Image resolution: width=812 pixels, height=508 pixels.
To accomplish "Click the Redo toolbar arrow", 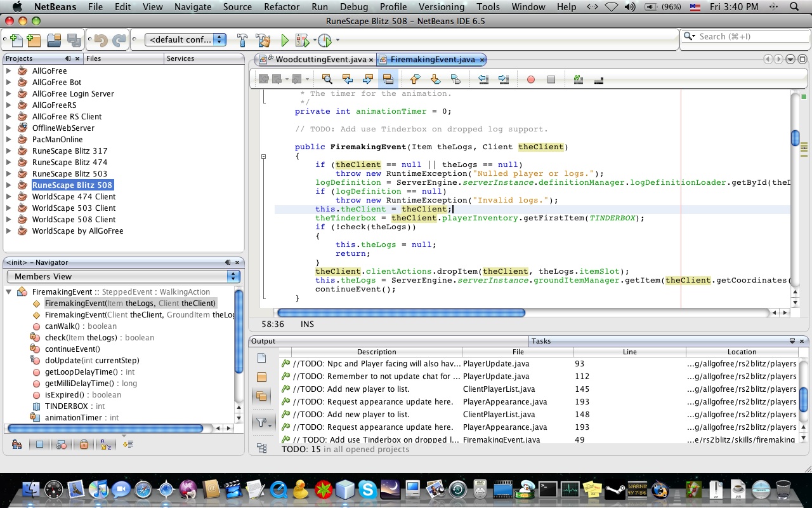I will [x=119, y=41].
